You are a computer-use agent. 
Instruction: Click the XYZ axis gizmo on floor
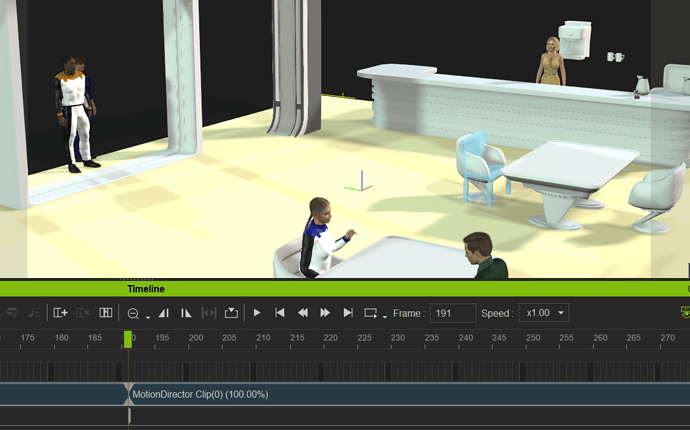(x=360, y=183)
